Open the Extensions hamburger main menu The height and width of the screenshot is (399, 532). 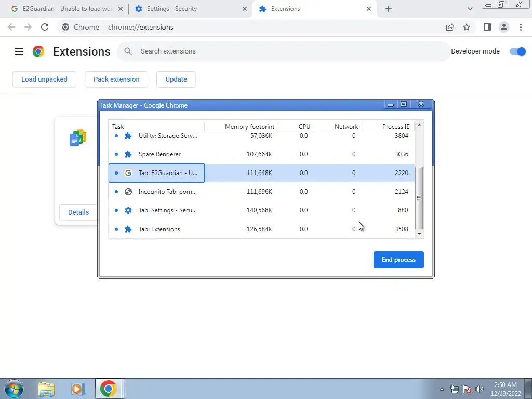tap(19, 51)
